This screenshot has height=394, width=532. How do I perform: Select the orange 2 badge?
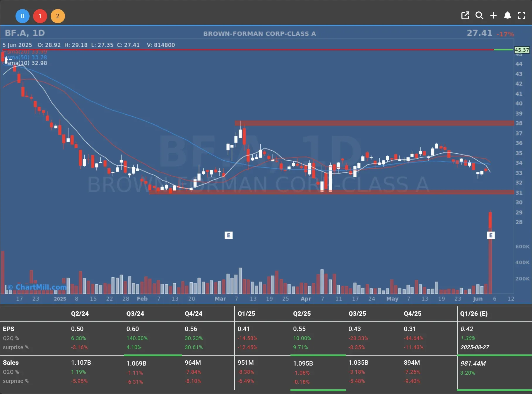coord(58,16)
